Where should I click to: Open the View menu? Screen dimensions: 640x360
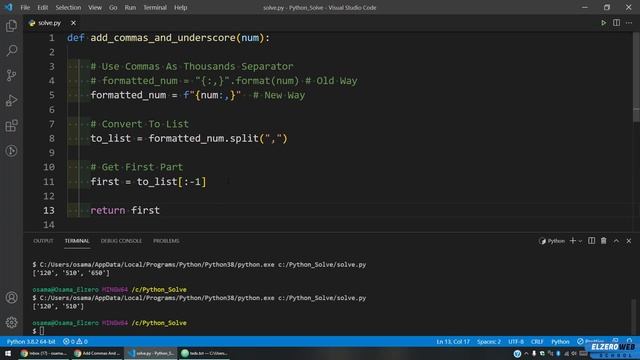tap(95, 7)
